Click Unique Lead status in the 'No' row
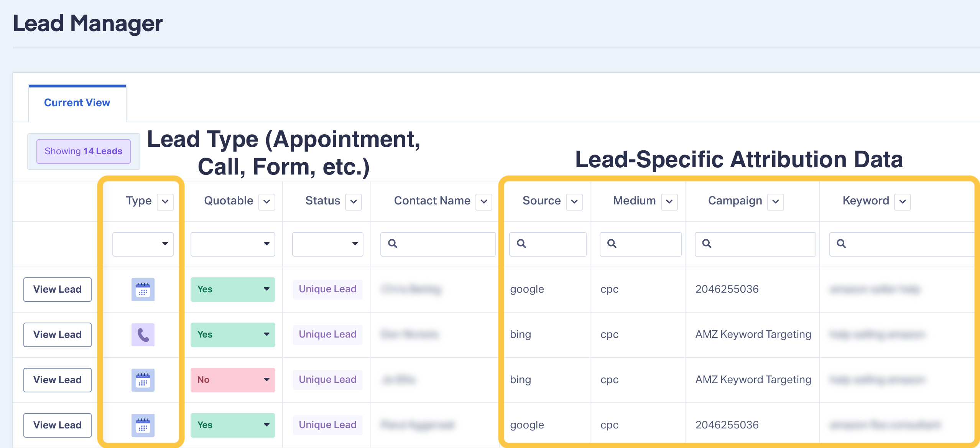 (x=328, y=380)
